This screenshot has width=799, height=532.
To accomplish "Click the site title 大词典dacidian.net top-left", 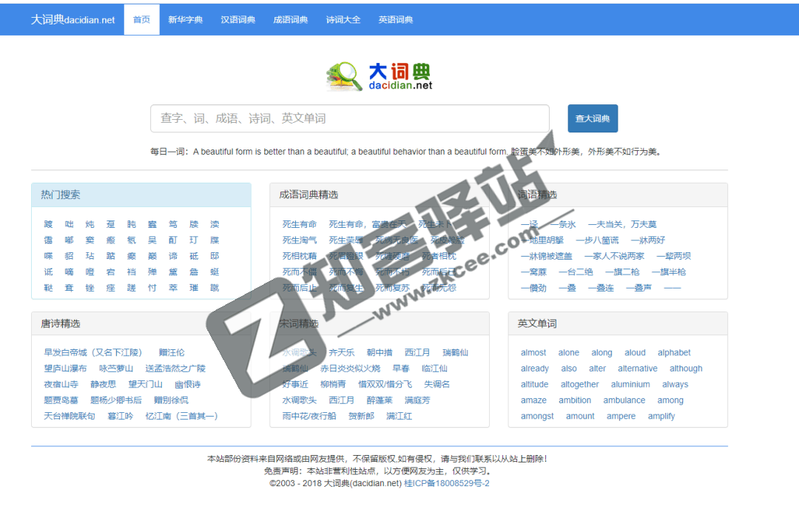I will click(73, 19).
